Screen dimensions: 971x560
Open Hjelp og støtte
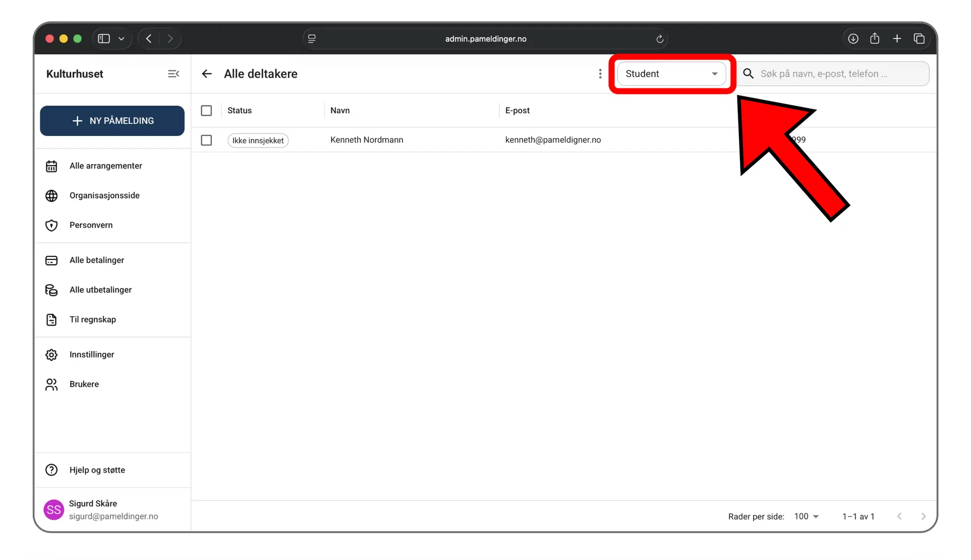point(97,470)
